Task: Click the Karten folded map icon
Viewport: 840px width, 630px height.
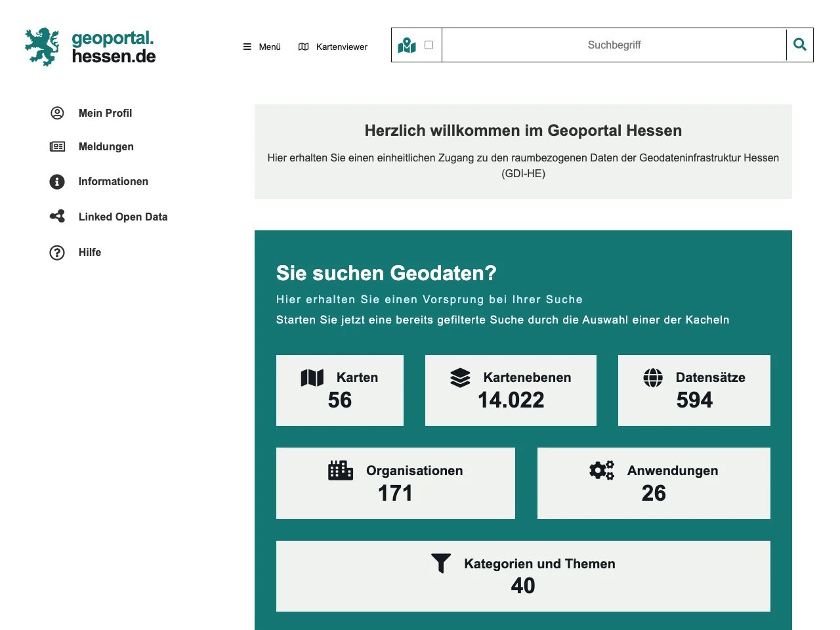Action: click(x=312, y=377)
